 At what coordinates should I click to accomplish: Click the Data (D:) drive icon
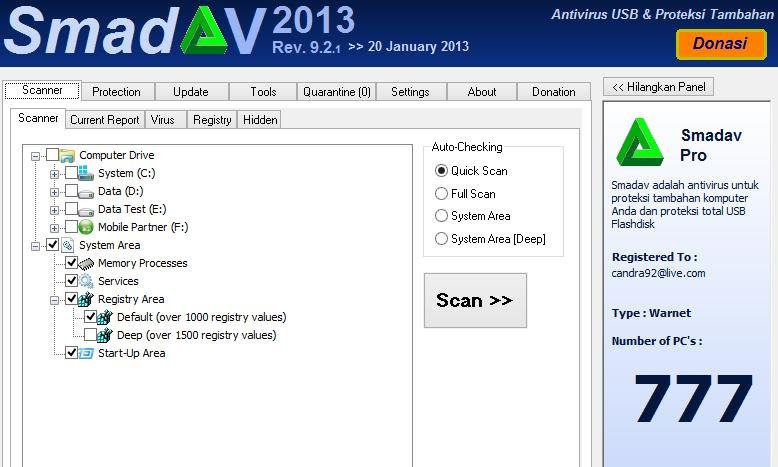[86, 193]
